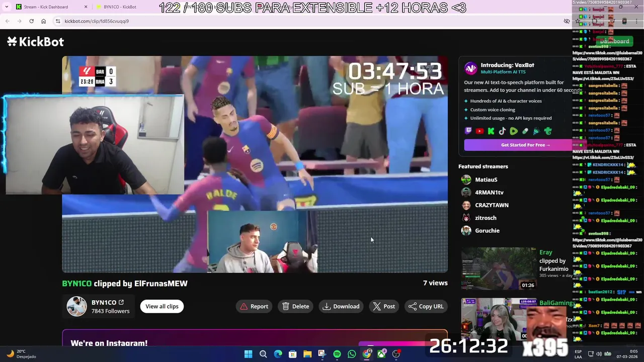The width and height of the screenshot is (644, 362).
Task: Open WhatsApp from taskbar
Action: (x=352, y=354)
